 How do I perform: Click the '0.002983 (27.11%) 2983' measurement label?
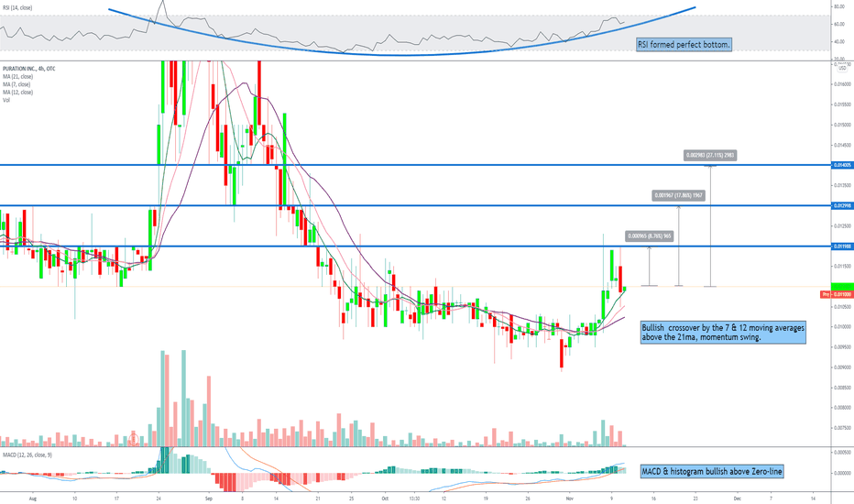point(710,155)
